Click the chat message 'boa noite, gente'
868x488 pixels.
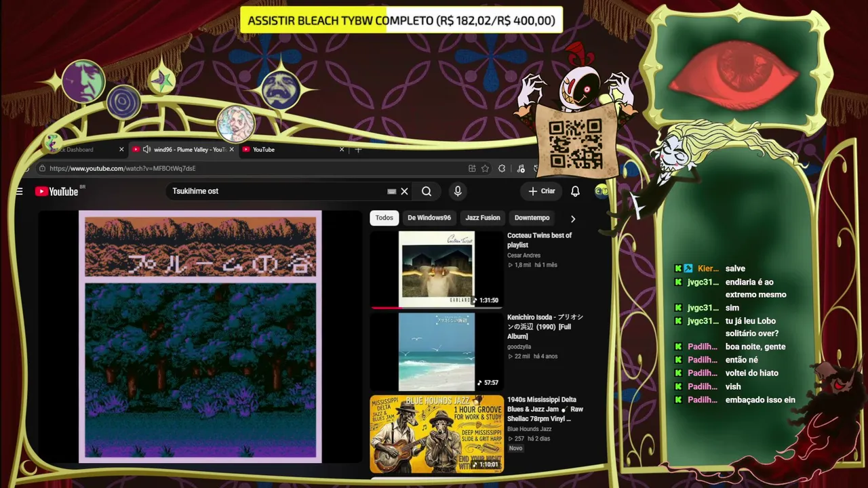click(x=755, y=346)
